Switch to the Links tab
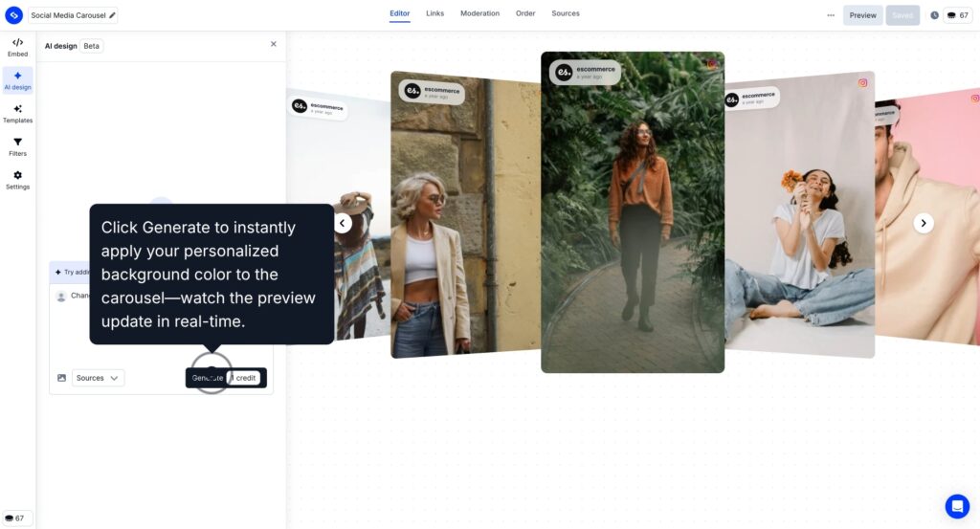Image resolution: width=980 pixels, height=529 pixels. pos(435,13)
